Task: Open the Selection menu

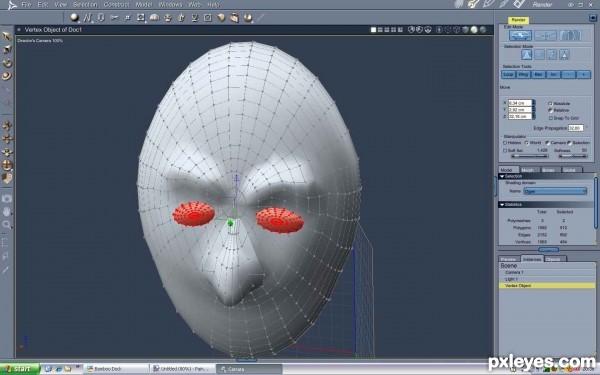Action: [85, 5]
